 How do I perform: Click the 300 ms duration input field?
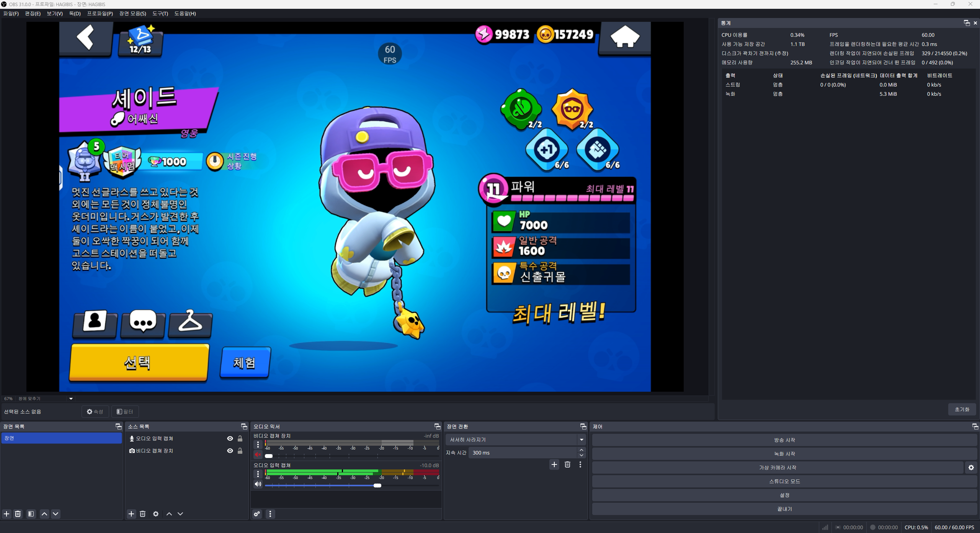(x=522, y=453)
